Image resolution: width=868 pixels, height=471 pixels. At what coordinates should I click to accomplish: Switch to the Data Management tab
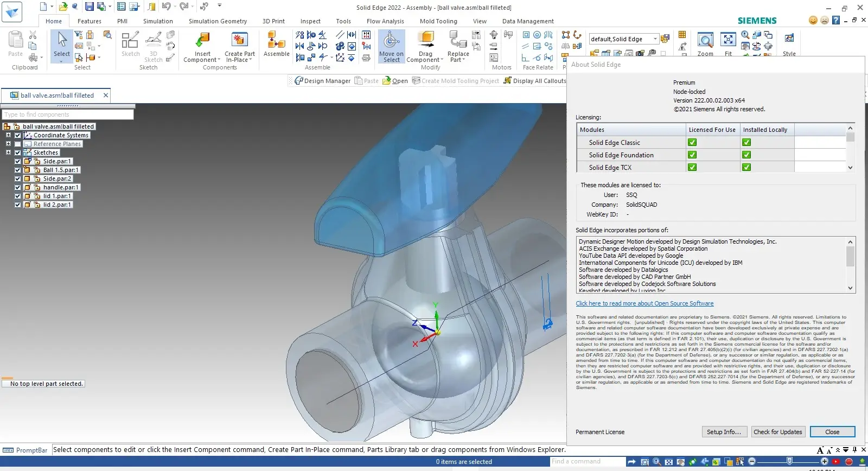528,21
